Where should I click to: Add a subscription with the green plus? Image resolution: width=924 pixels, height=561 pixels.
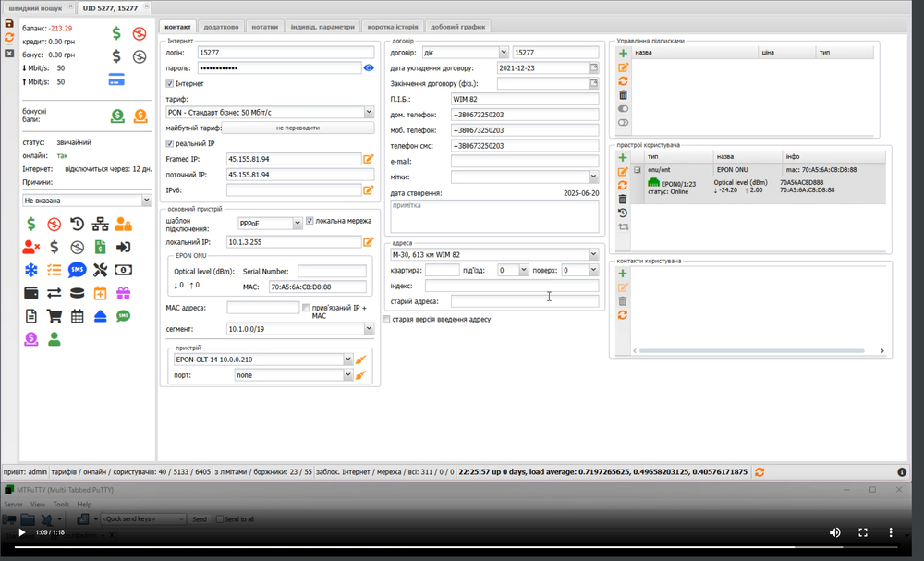623,54
